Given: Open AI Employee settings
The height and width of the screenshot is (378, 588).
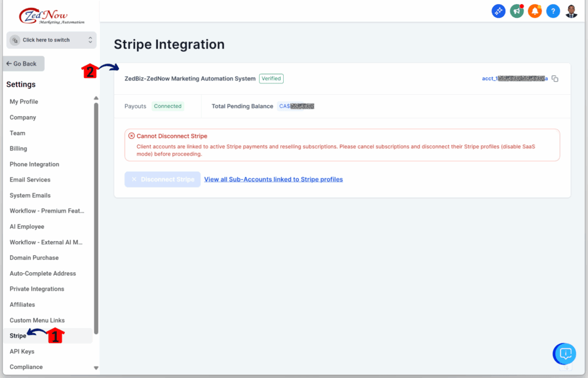Looking at the screenshot, I should 27,226.
